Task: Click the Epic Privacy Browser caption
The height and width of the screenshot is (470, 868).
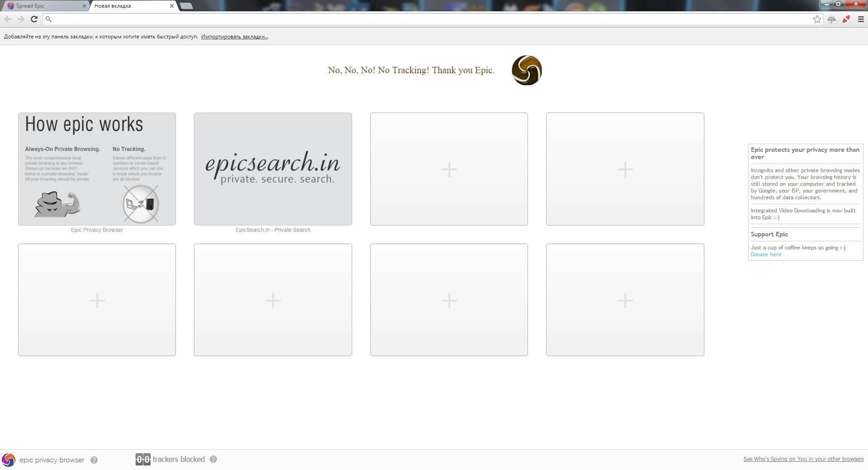Action: tap(97, 230)
